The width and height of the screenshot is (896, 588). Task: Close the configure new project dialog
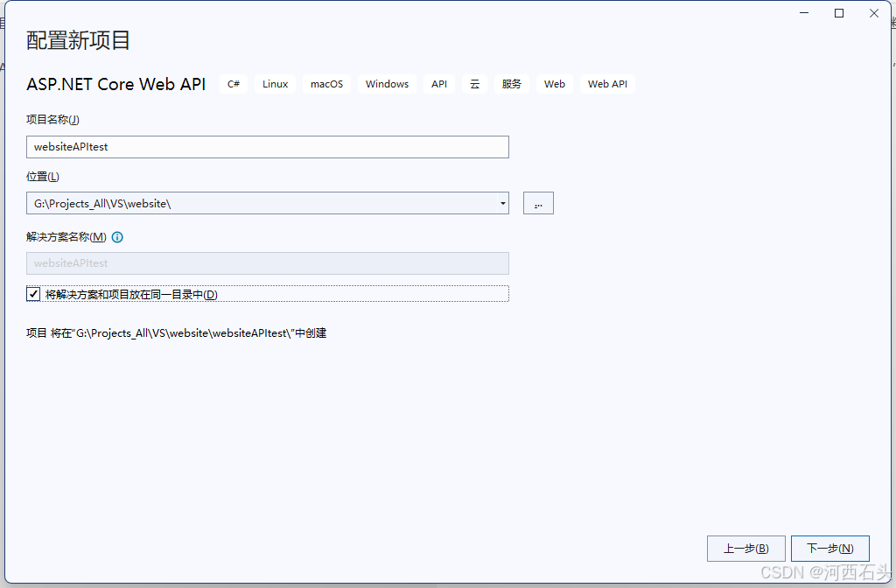pyautogui.click(x=874, y=13)
